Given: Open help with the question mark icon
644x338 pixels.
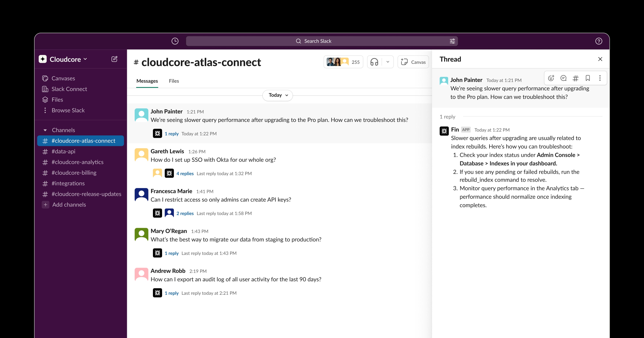Looking at the screenshot, I should click(599, 41).
